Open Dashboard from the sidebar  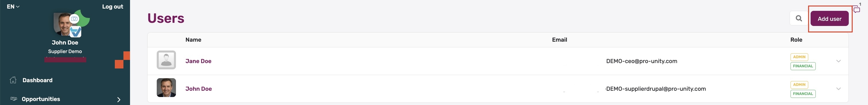click(x=37, y=80)
